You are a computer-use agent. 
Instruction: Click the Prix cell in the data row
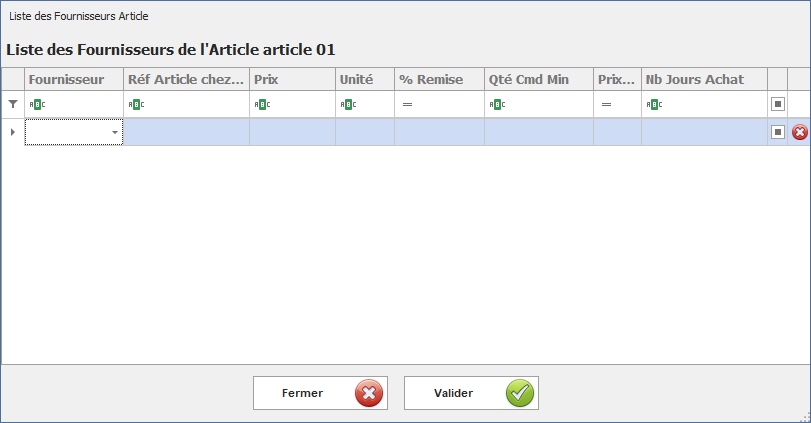tap(292, 132)
